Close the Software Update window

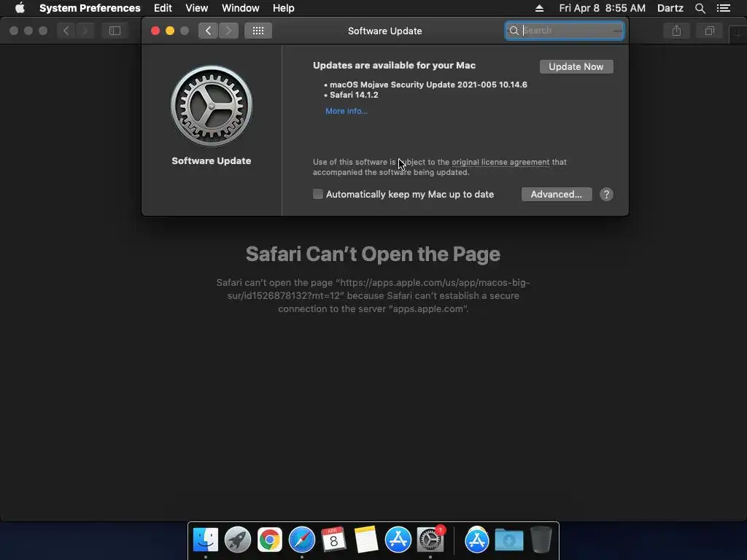click(155, 31)
